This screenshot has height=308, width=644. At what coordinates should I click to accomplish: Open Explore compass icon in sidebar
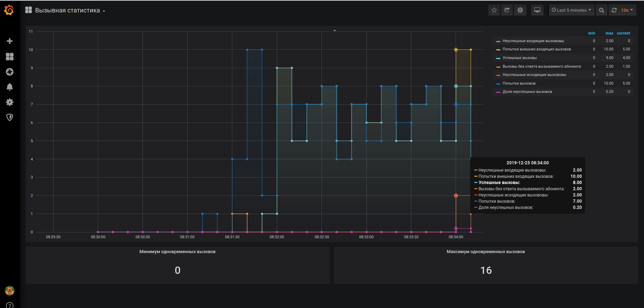[10, 72]
